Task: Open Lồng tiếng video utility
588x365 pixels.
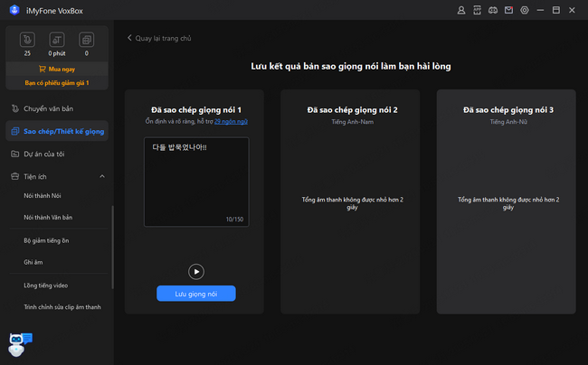Action: coord(46,285)
